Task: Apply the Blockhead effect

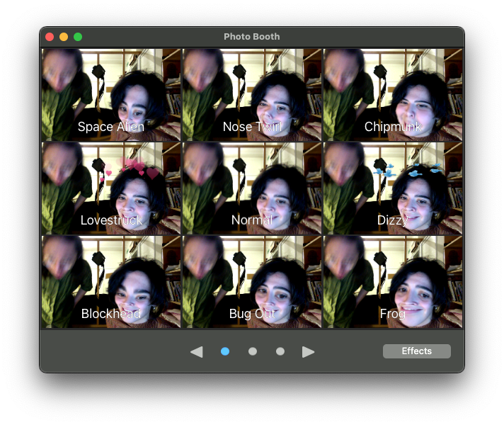Action: point(111,282)
